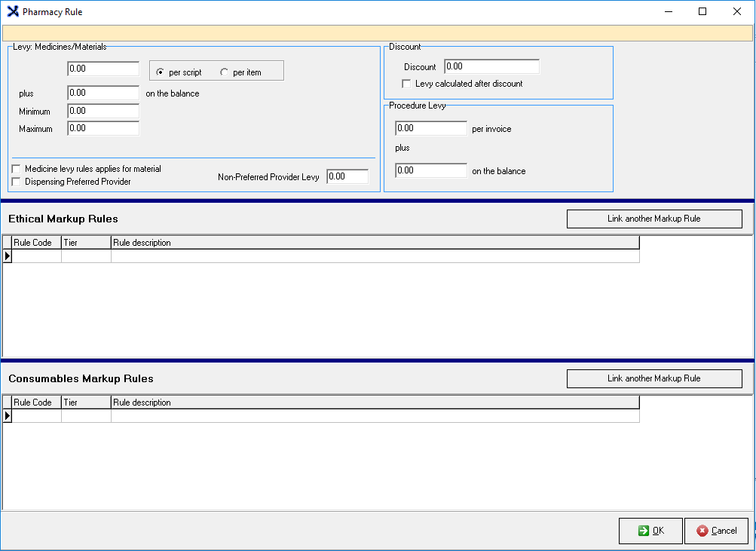The width and height of the screenshot is (756, 551).
Task: Click the Discount amount field
Action: (491, 66)
